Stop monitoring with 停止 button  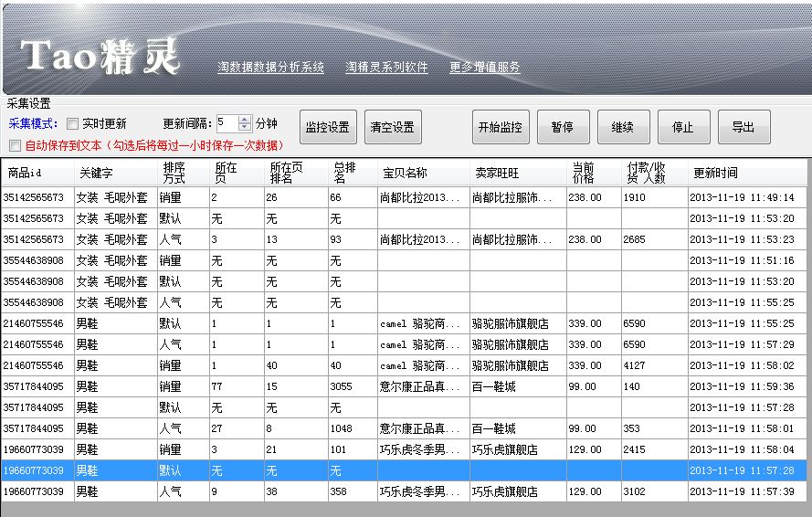pyautogui.click(x=683, y=128)
